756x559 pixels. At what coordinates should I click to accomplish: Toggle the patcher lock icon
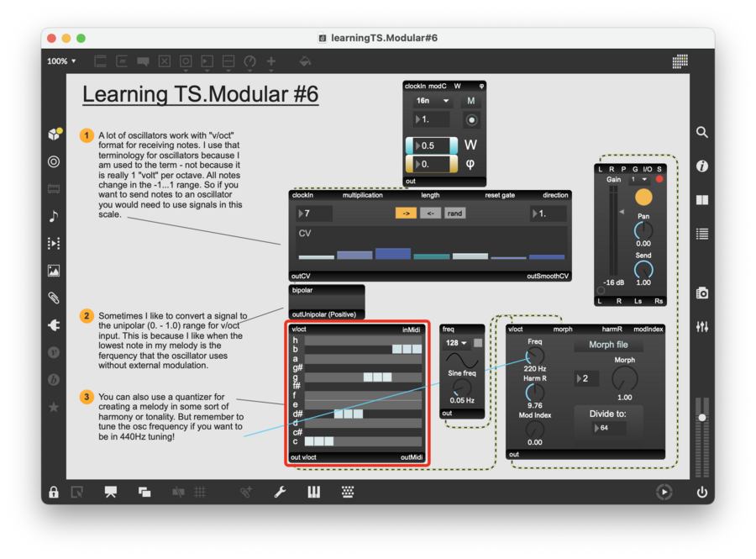pyautogui.click(x=54, y=493)
